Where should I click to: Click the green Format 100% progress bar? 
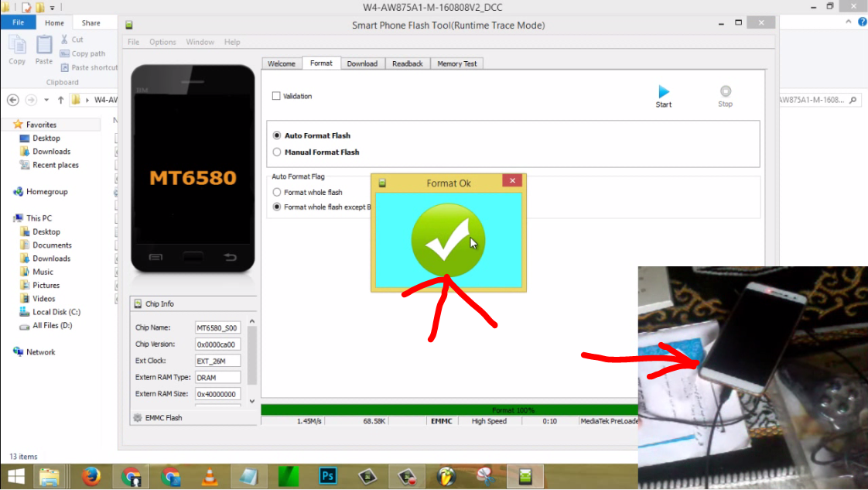(449, 410)
